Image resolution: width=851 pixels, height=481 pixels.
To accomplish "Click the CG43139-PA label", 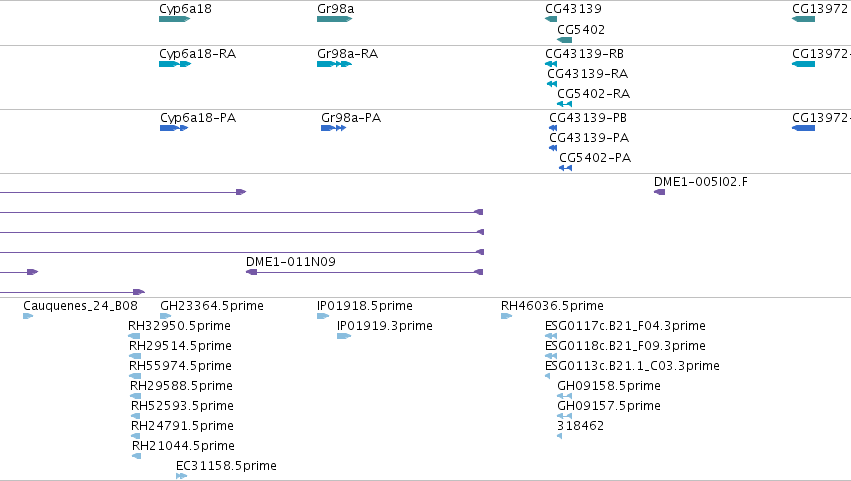I will coord(589,138).
